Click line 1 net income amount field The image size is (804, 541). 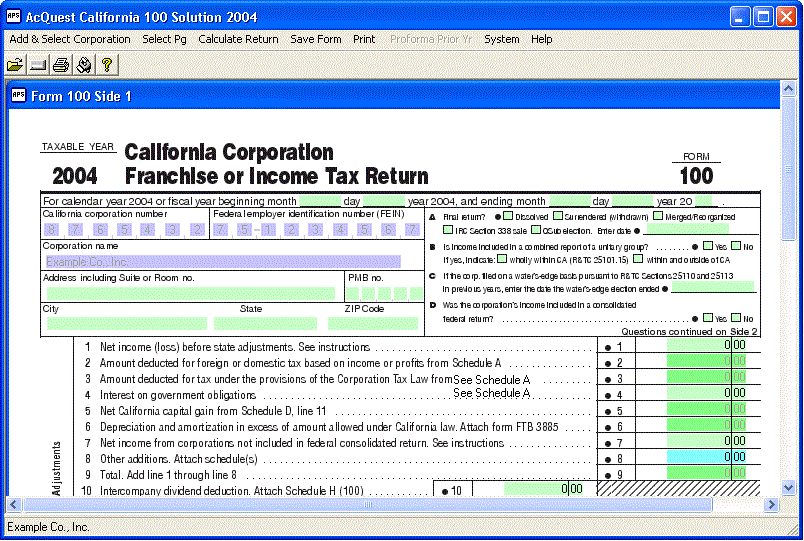(707, 345)
